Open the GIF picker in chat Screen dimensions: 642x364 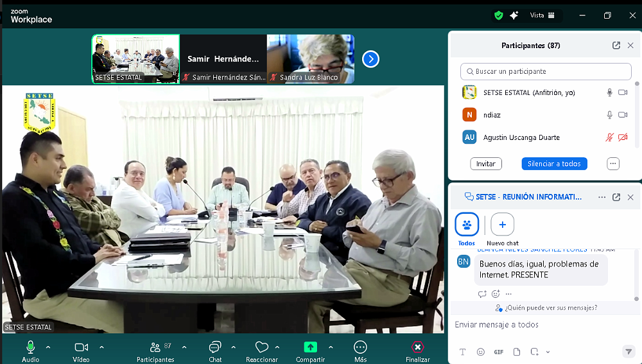click(x=498, y=352)
